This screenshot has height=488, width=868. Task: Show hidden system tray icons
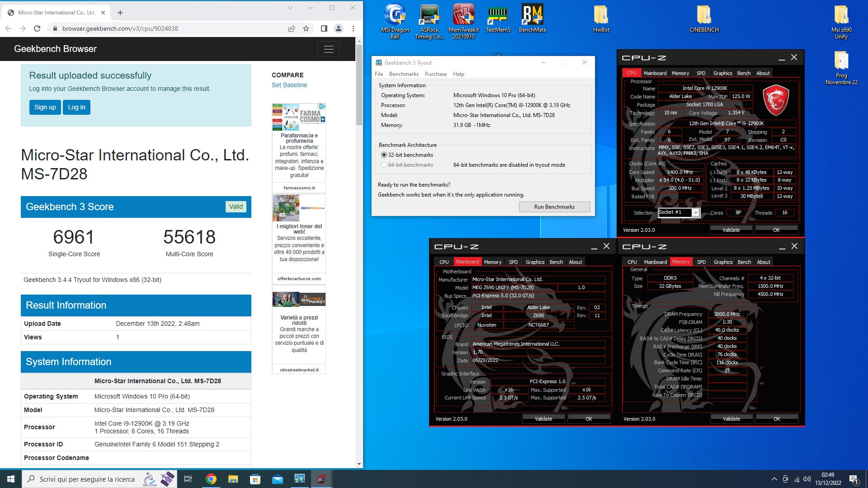click(774, 479)
